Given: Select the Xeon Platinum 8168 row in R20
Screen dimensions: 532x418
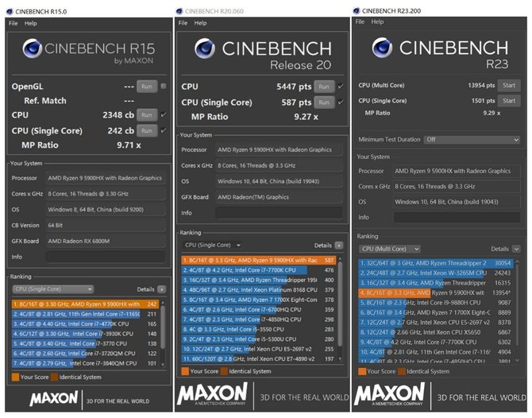Looking at the screenshot, I should [x=259, y=290].
